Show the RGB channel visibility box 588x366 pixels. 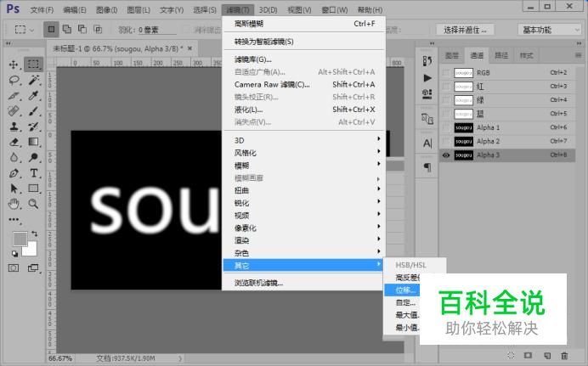click(446, 73)
